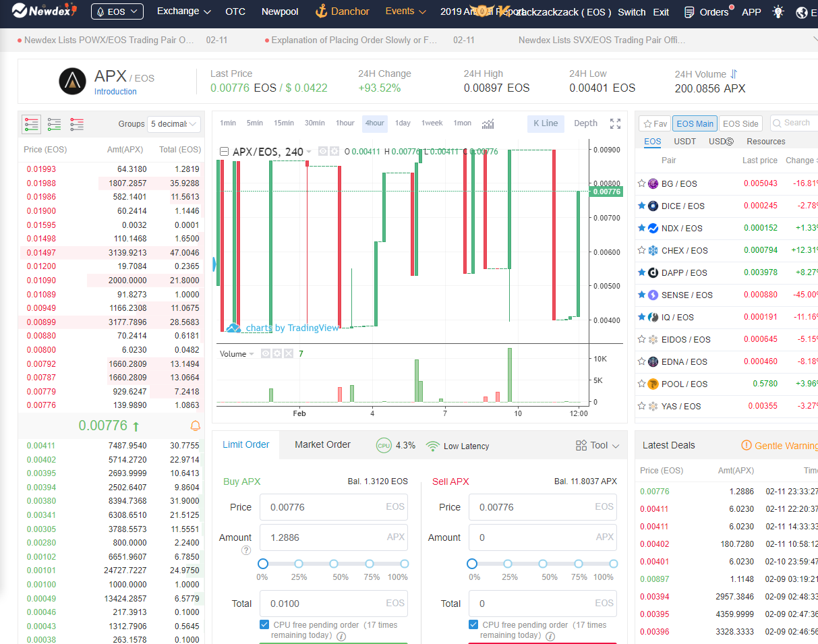
Task: Expand the Volume indicator dropdown arrow
Action: (252, 354)
